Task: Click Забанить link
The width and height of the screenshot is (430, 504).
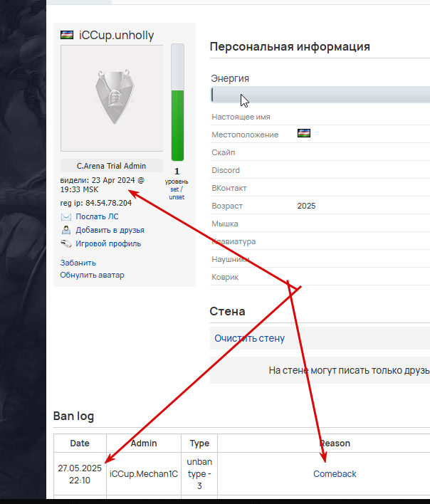Action: [x=78, y=263]
